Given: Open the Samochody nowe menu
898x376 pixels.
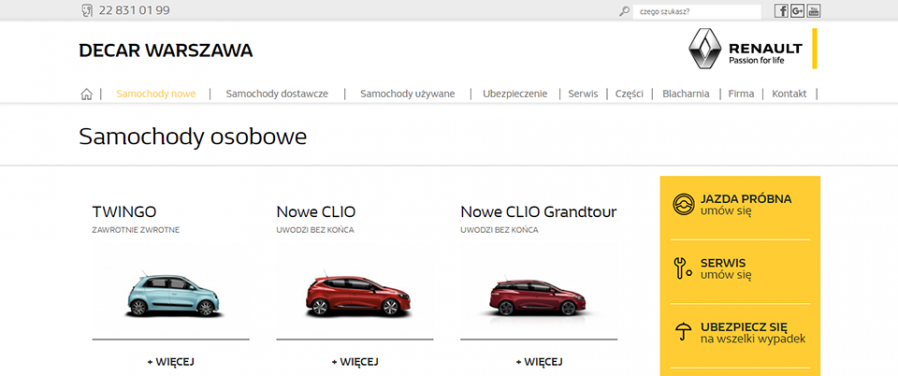Looking at the screenshot, I should tap(156, 94).
